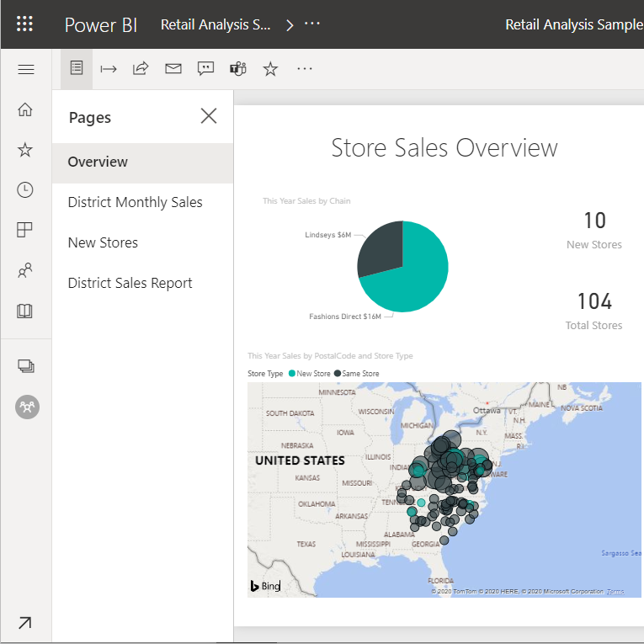Screen dimensions: 644x644
Task: Select the District Sales Report page
Action: [x=142, y=283]
